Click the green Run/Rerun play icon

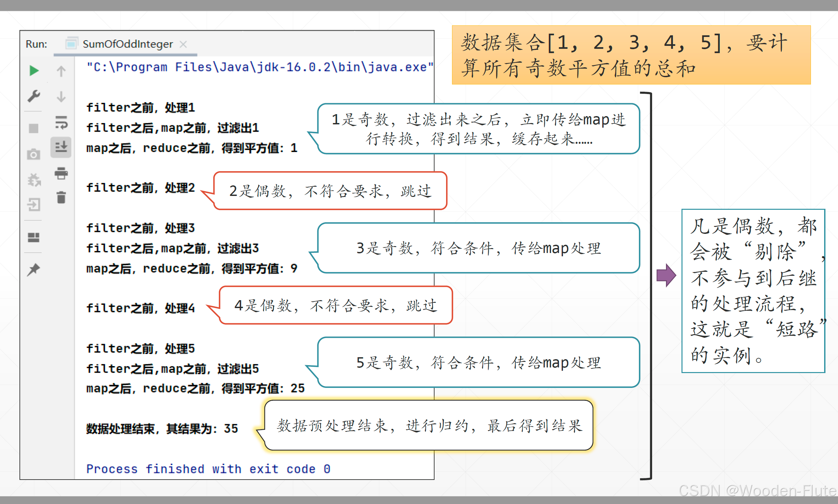34,71
